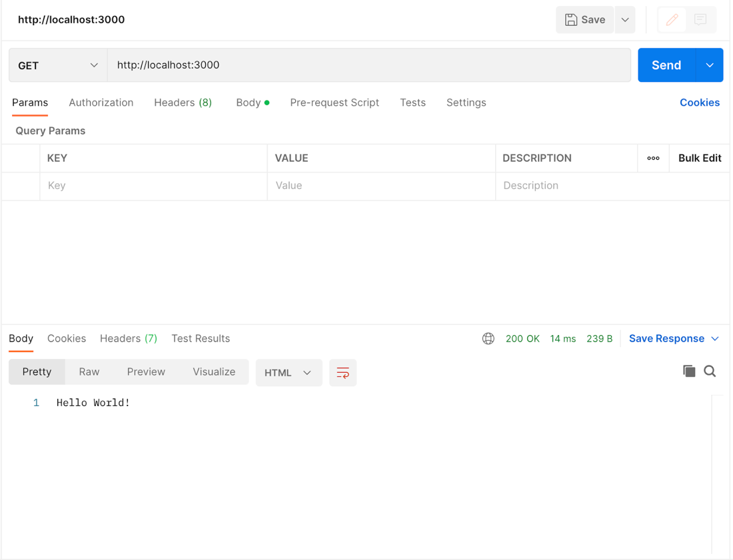Open the query params options via three-dot icon
This screenshot has width=733, height=560.
(653, 158)
